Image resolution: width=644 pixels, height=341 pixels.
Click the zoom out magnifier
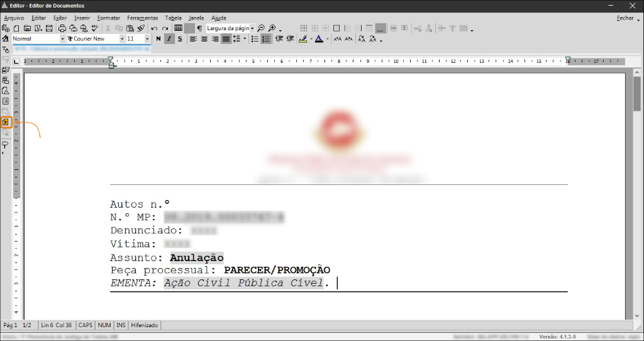tap(261, 28)
